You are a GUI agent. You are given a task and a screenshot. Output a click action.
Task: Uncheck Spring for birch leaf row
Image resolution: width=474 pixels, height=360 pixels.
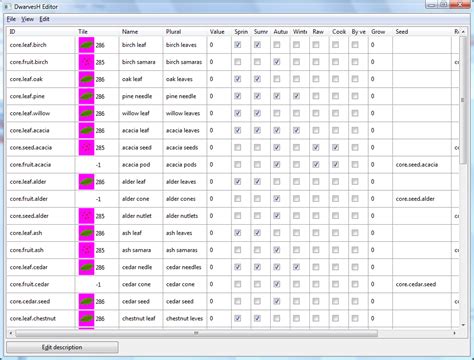coord(238,45)
